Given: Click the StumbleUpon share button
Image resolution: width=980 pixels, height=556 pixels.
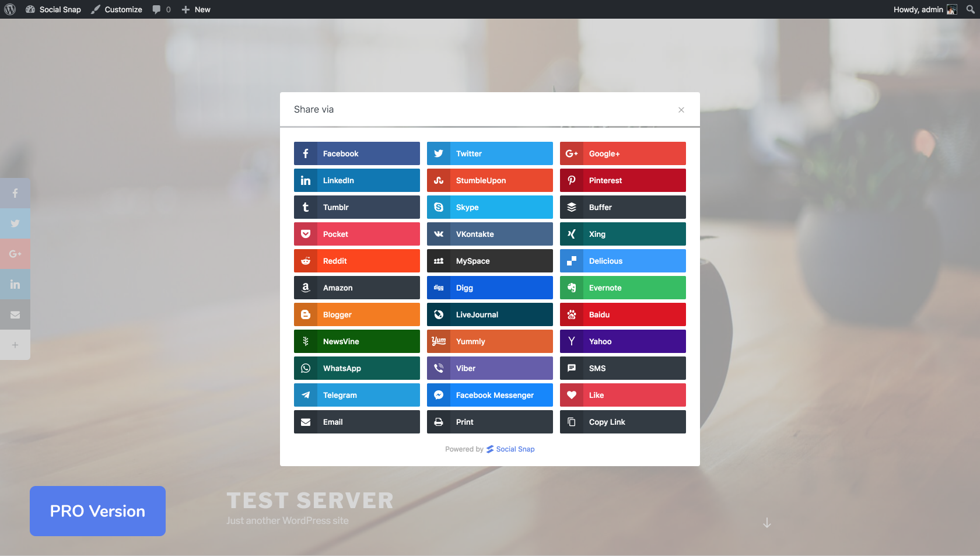Looking at the screenshot, I should [490, 180].
